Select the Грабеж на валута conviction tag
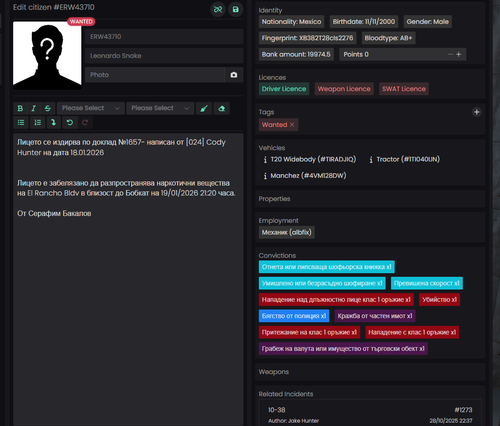 coord(343,349)
